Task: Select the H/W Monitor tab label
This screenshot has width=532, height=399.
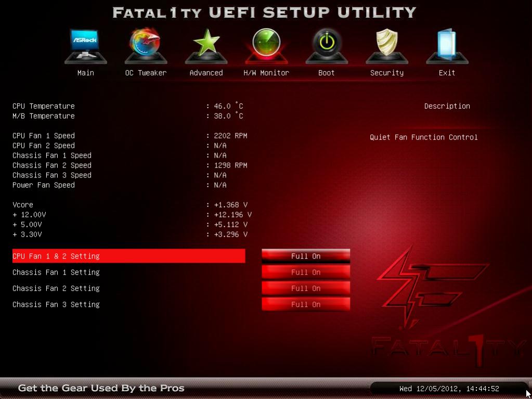Action: (x=266, y=73)
